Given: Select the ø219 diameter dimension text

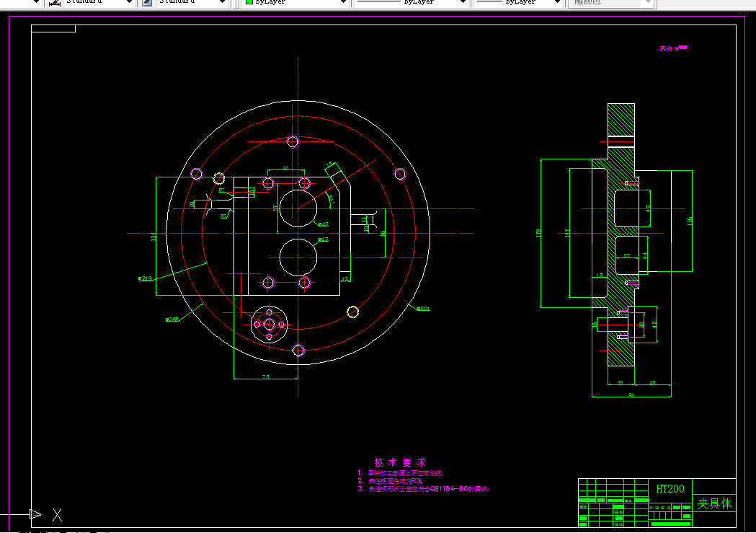Looking at the screenshot, I should [x=145, y=278].
